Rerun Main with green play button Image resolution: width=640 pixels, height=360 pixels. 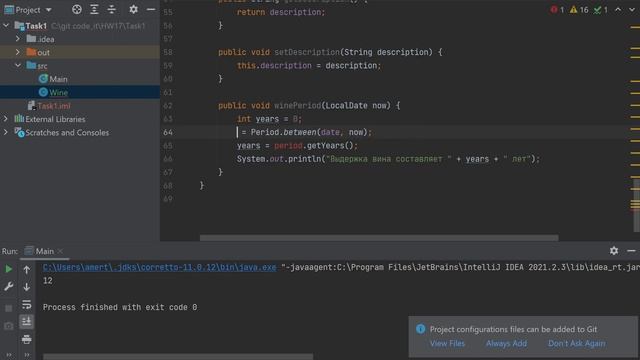click(x=9, y=269)
